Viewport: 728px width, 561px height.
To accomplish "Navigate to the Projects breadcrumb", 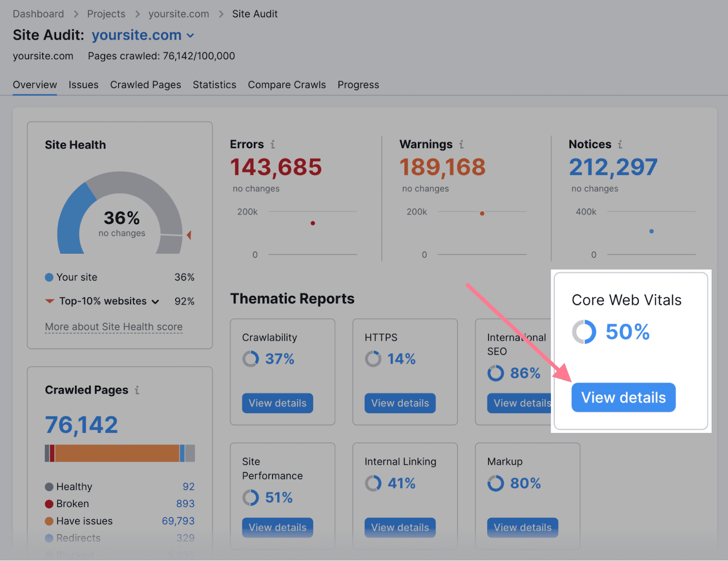I will pos(106,14).
